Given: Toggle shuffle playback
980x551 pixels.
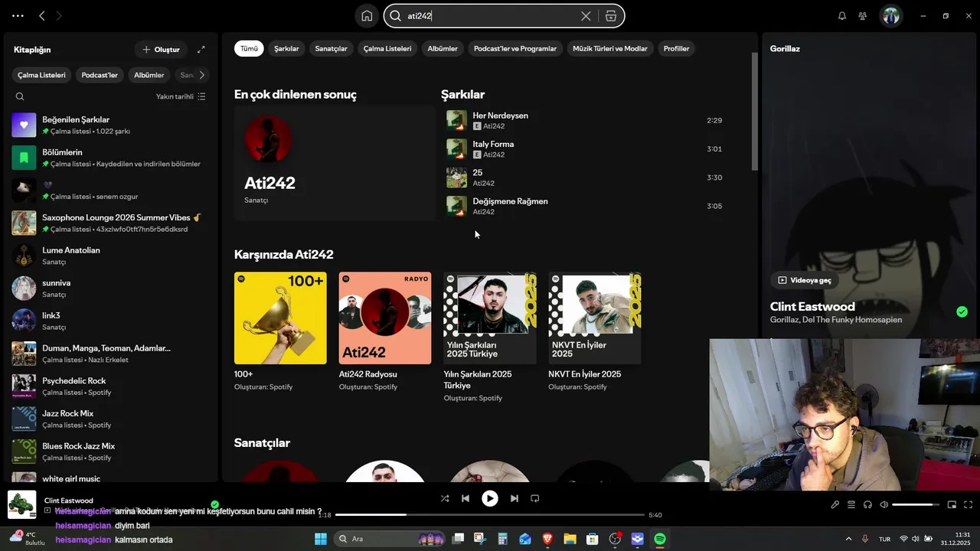Looking at the screenshot, I should (445, 498).
